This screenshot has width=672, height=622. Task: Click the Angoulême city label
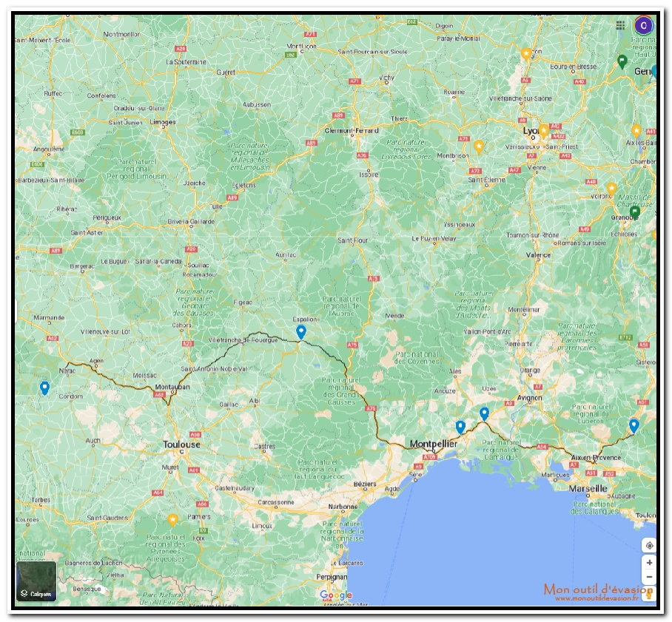coord(49,149)
